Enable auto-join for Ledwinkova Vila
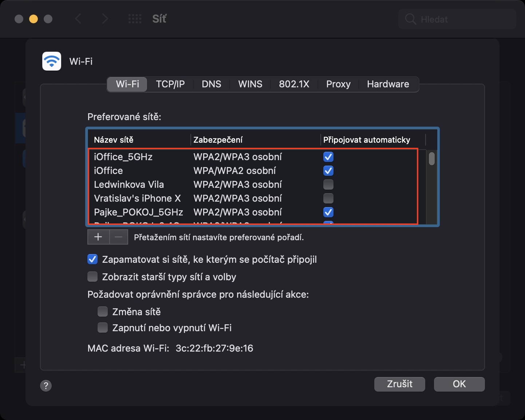The image size is (525, 420). coord(328,185)
